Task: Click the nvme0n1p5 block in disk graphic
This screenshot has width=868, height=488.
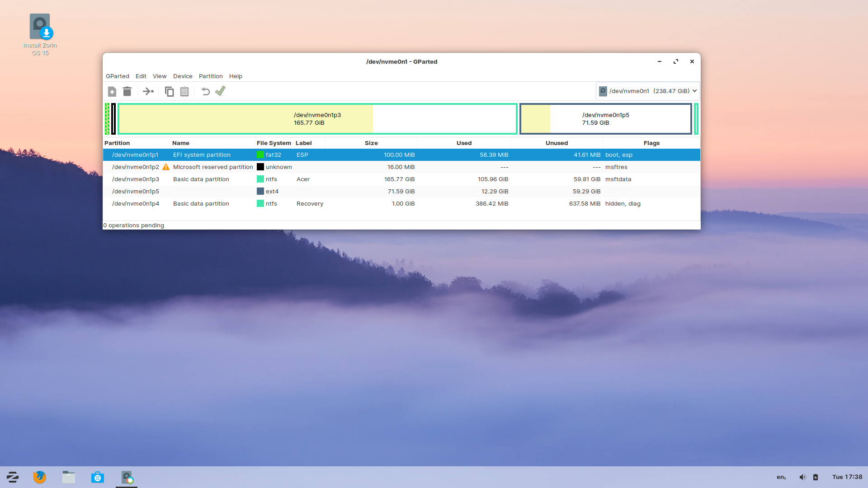Action: [x=606, y=119]
